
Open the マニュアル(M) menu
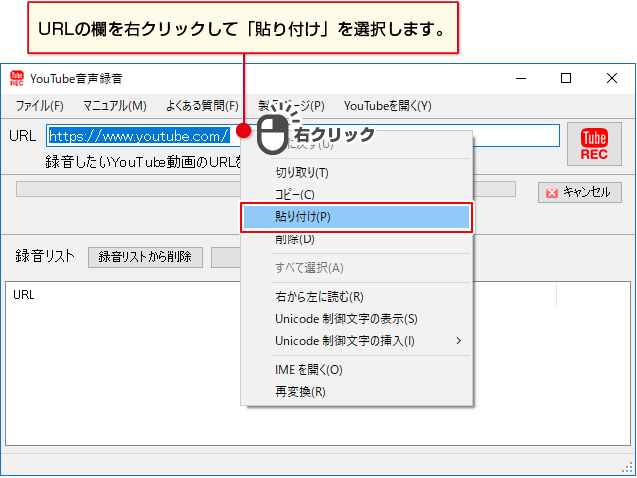(115, 106)
